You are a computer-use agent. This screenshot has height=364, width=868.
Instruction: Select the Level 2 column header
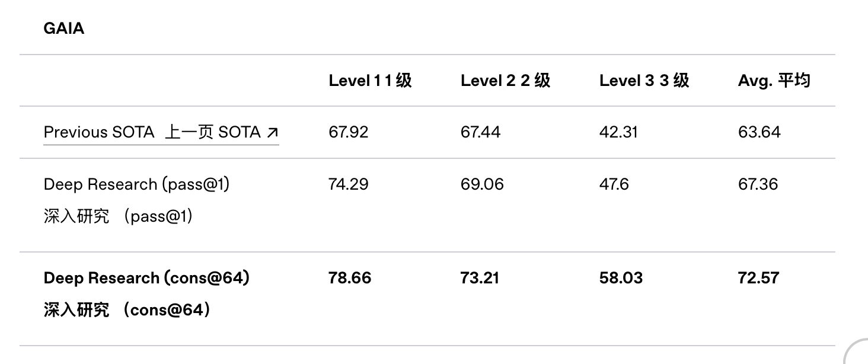tap(505, 81)
